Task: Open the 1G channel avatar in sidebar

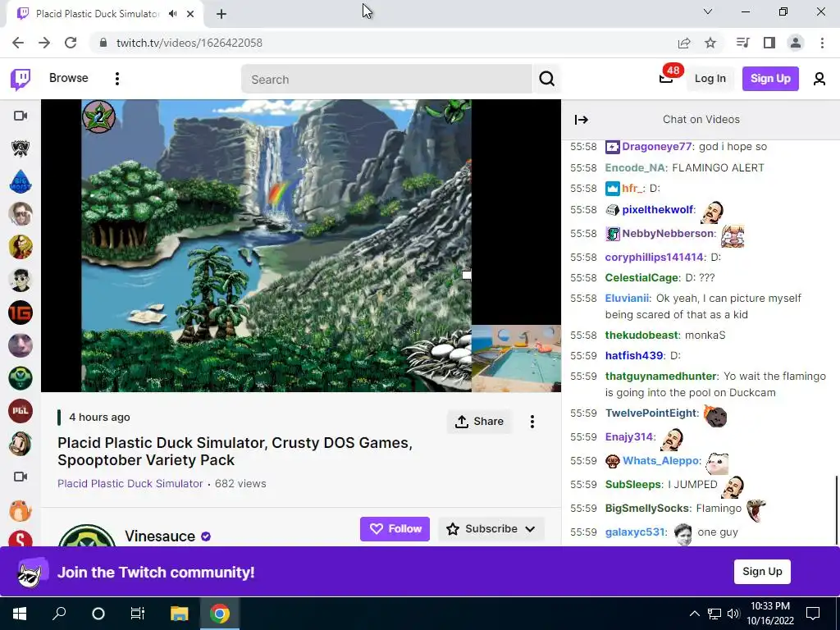Action: tap(21, 313)
